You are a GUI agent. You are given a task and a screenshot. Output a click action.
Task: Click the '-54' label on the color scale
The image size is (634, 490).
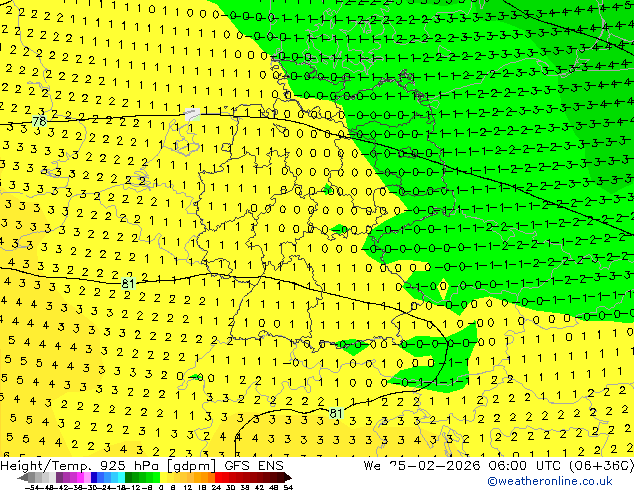pyautogui.click(x=32, y=487)
